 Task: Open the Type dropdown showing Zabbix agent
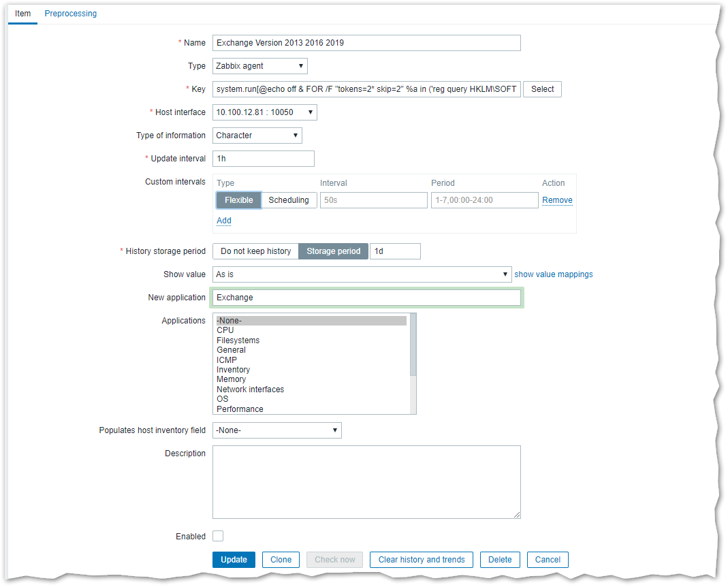[x=259, y=66]
